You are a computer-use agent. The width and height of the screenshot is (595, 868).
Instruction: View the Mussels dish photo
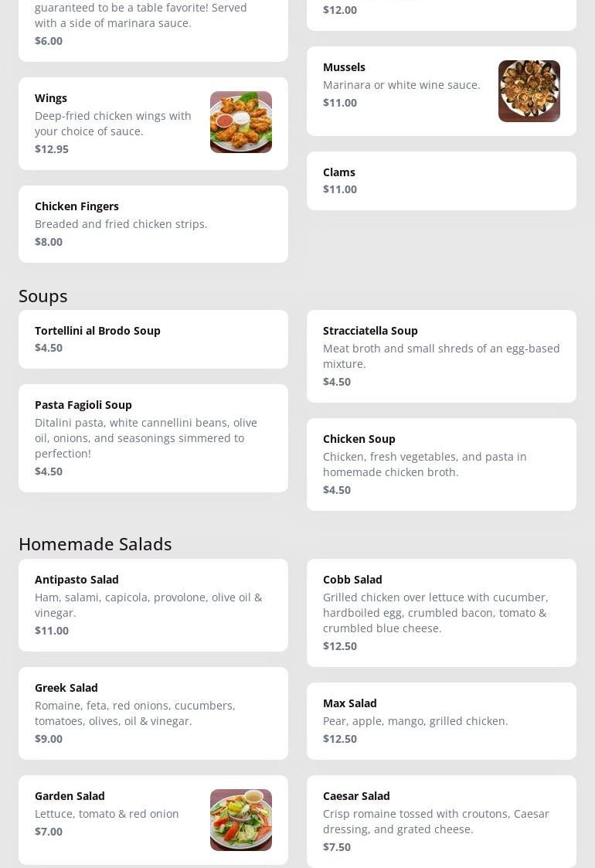pyautogui.click(x=529, y=90)
